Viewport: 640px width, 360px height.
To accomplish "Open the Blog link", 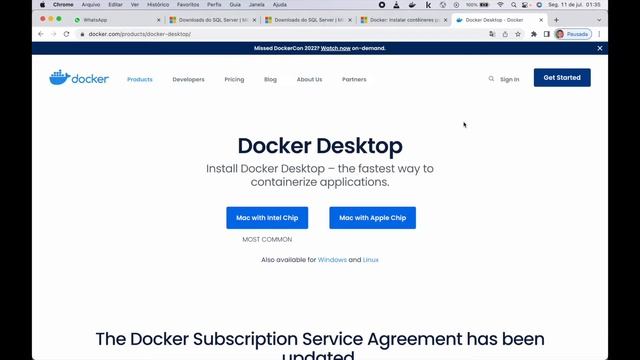I will tap(270, 79).
